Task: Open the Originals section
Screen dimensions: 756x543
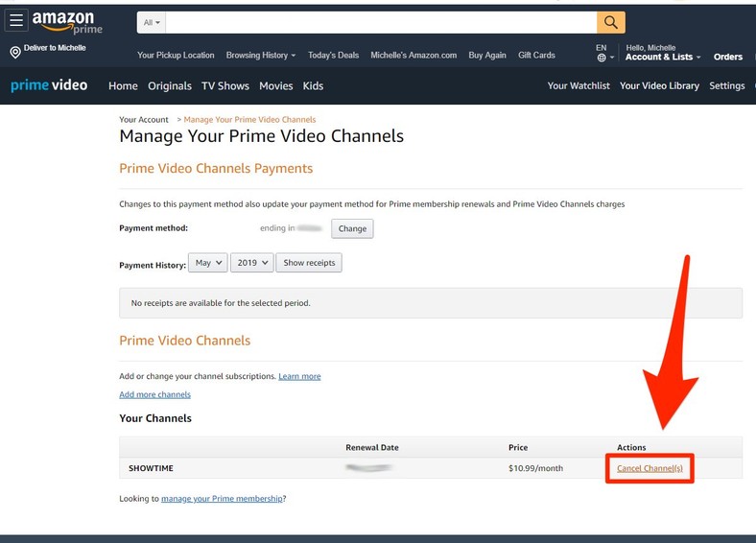Action: (170, 85)
